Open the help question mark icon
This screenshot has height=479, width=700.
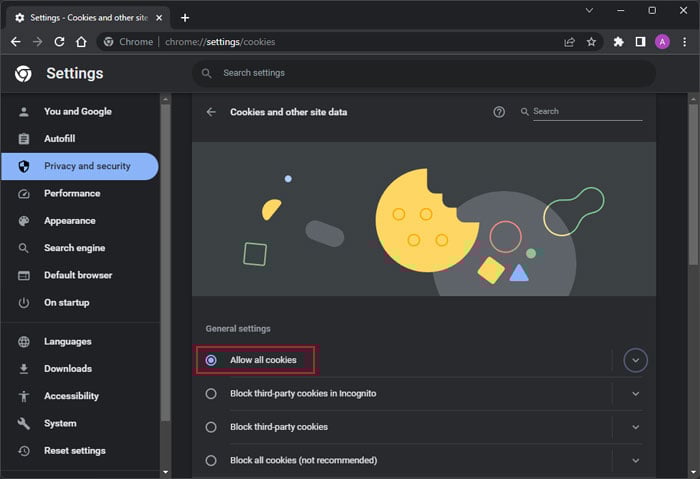[x=499, y=112]
